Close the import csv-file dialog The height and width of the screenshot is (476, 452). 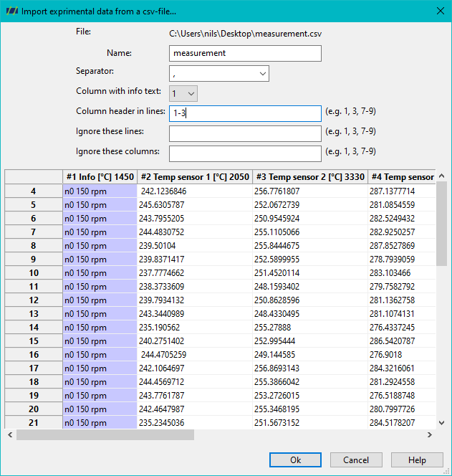click(441, 11)
